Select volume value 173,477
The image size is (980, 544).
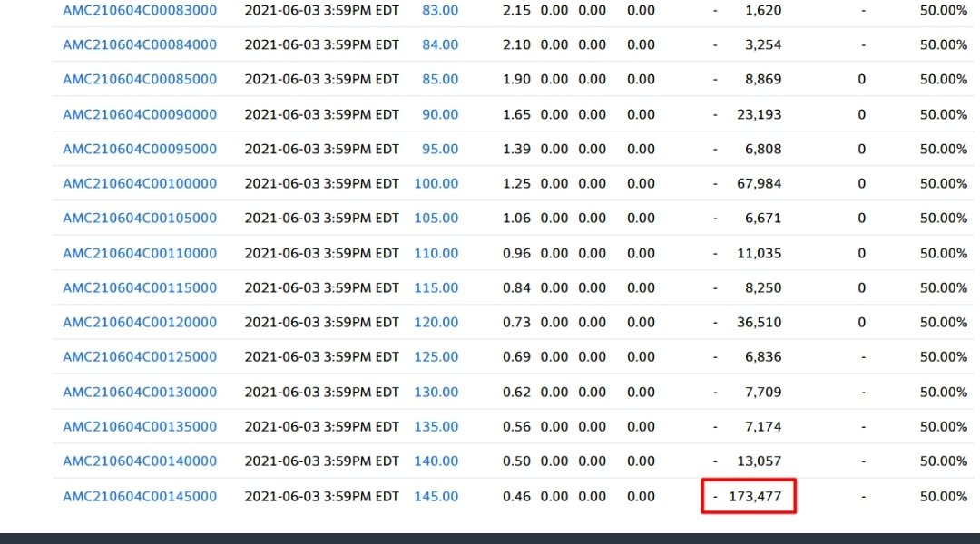(755, 497)
